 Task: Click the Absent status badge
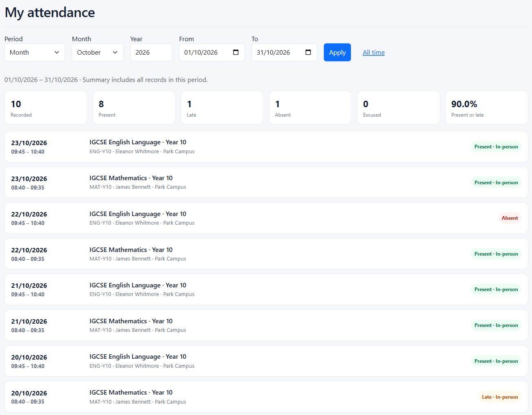(510, 218)
